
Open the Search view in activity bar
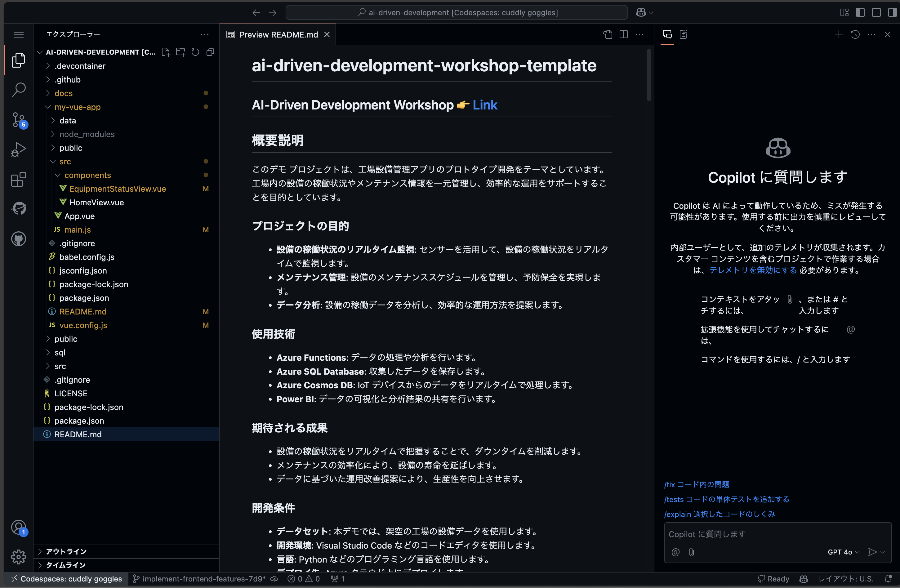click(x=18, y=90)
